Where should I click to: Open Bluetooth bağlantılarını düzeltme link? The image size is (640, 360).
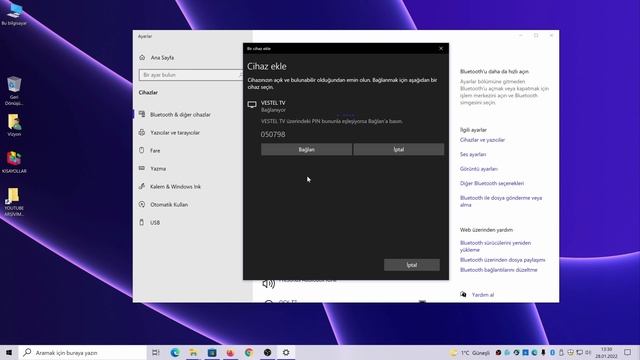coord(498,270)
